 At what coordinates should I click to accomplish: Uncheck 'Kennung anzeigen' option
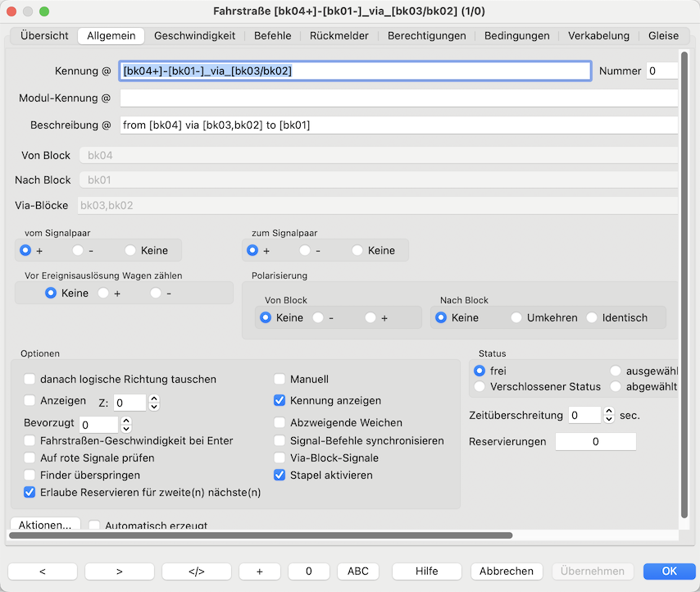pos(280,401)
